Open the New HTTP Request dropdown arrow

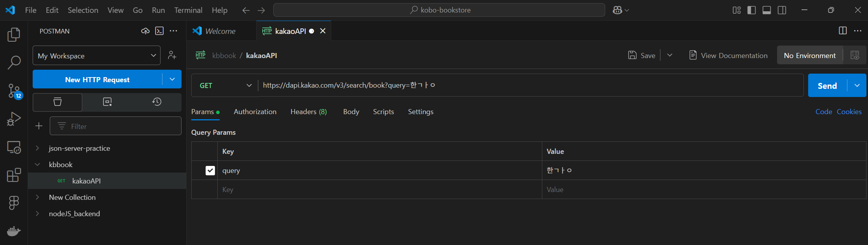point(172,79)
